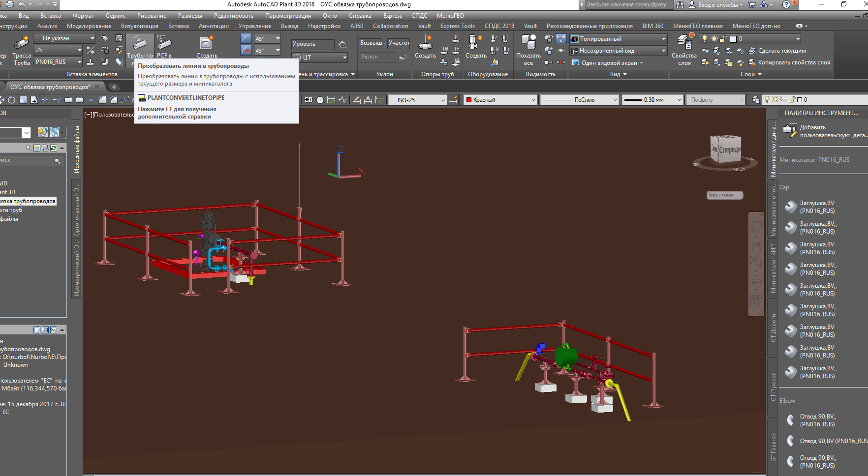Open the ISO-25 dimension style dropdown
Screen dimensions: 868x476
417,100
